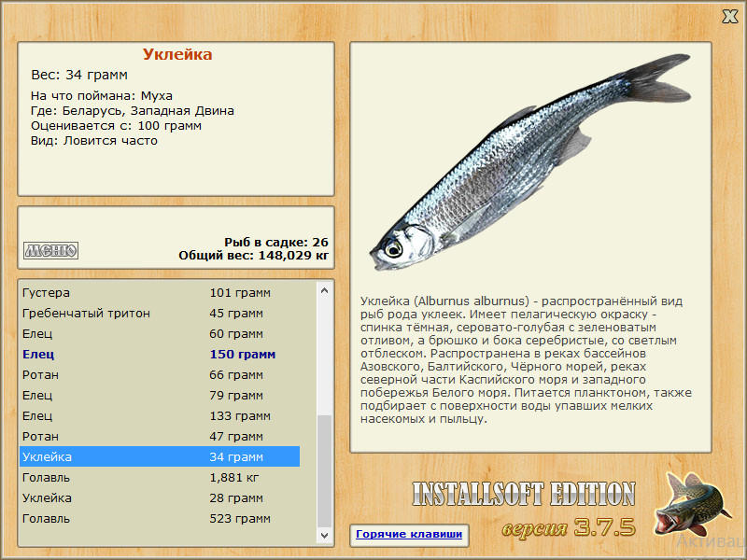
Task: Open the Горячие клавиши link
Action: tap(409, 535)
